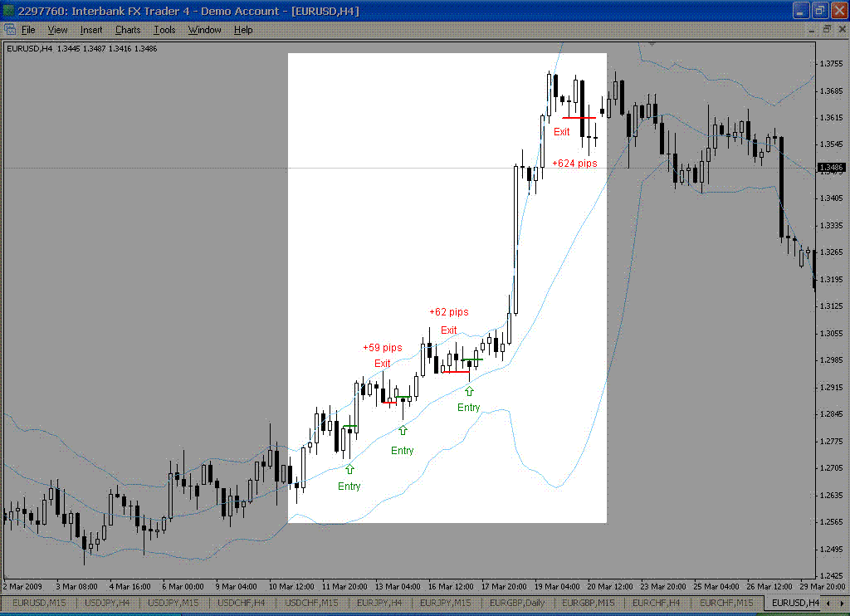The height and width of the screenshot is (616, 850).
Task: Restore the inner chart window
Action: click(x=827, y=30)
